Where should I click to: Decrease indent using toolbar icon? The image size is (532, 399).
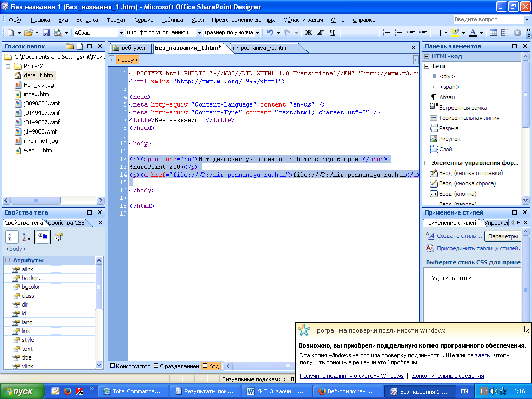(x=410, y=33)
